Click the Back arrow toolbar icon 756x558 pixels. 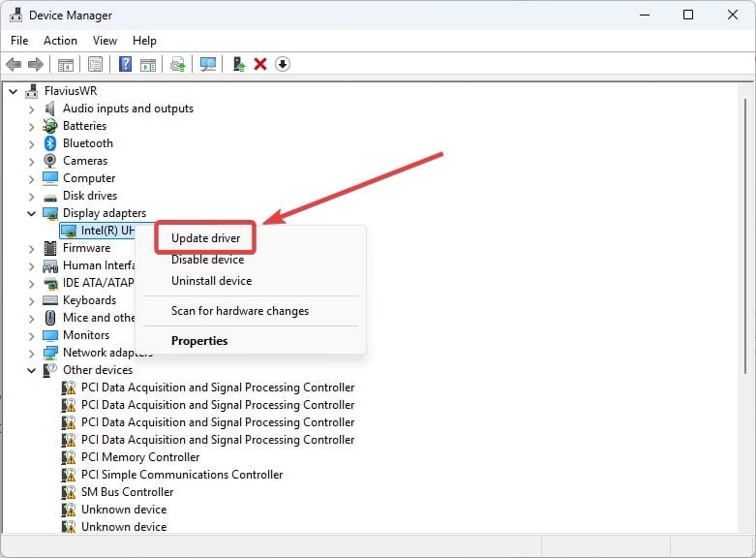tap(14, 64)
